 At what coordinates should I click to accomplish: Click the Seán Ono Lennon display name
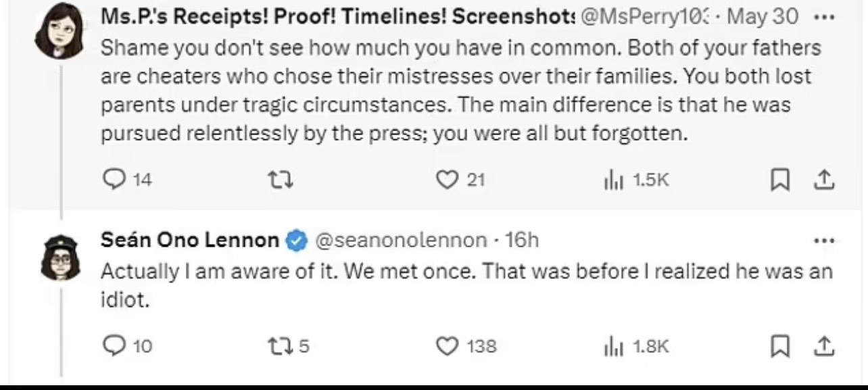[x=189, y=240]
